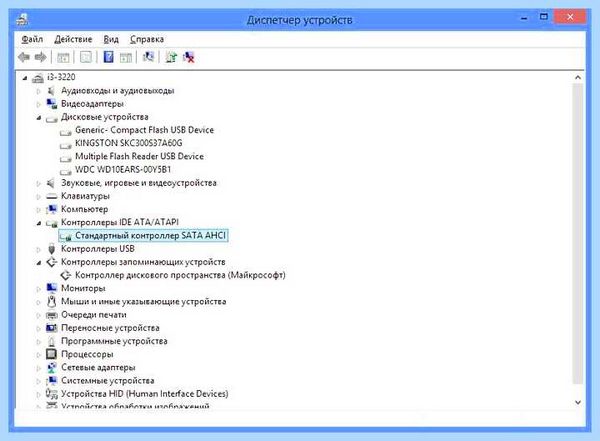Viewport: 600px width, 441px height.
Task: Click the Properties toolbar icon
Action: pyautogui.click(x=85, y=57)
